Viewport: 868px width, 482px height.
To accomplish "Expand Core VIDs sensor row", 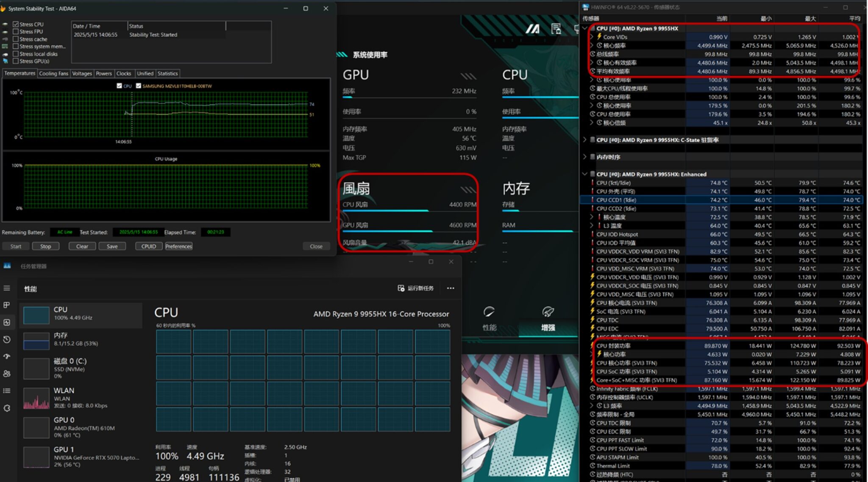I will pyautogui.click(x=592, y=37).
